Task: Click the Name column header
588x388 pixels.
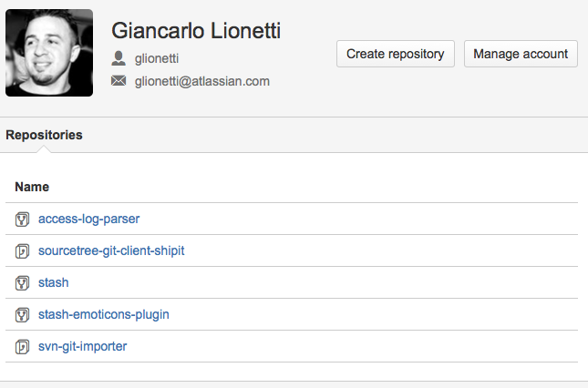Action: click(x=32, y=187)
